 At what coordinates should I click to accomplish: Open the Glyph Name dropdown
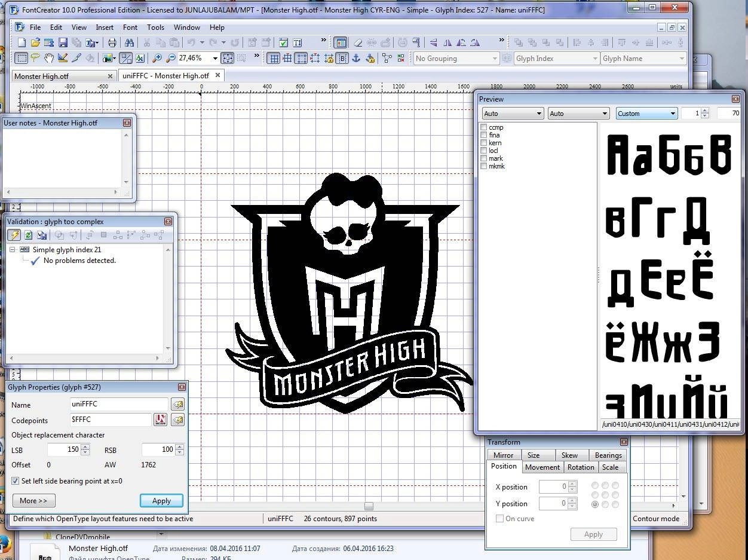click(643, 58)
